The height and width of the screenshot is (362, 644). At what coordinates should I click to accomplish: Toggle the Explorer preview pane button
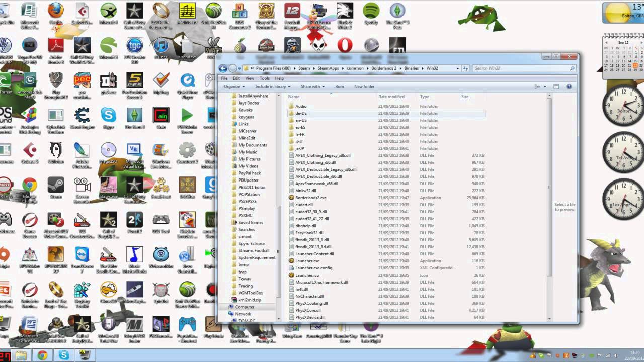click(x=556, y=86)
